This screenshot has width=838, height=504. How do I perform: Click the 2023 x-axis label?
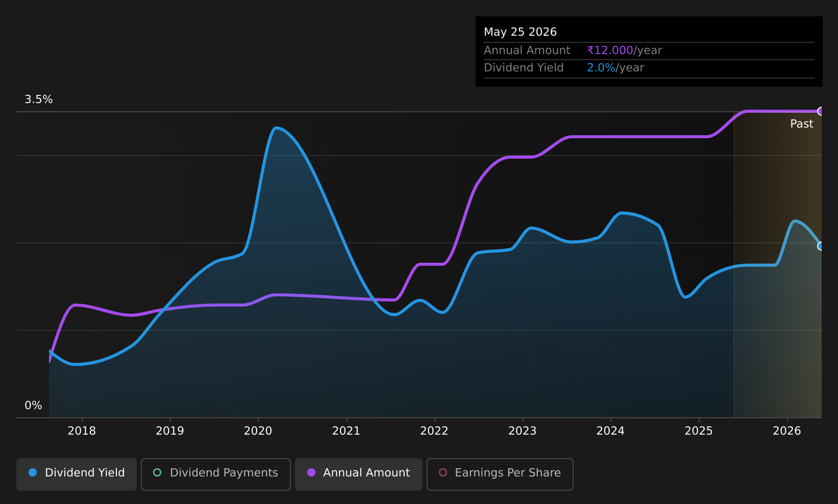pos(523,431)
